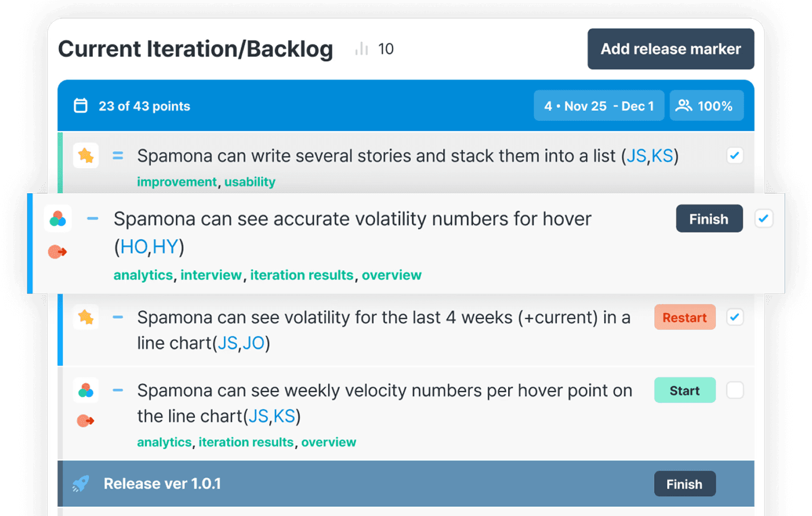
Task: Click the team strength people icon
Action: [683, 106]
